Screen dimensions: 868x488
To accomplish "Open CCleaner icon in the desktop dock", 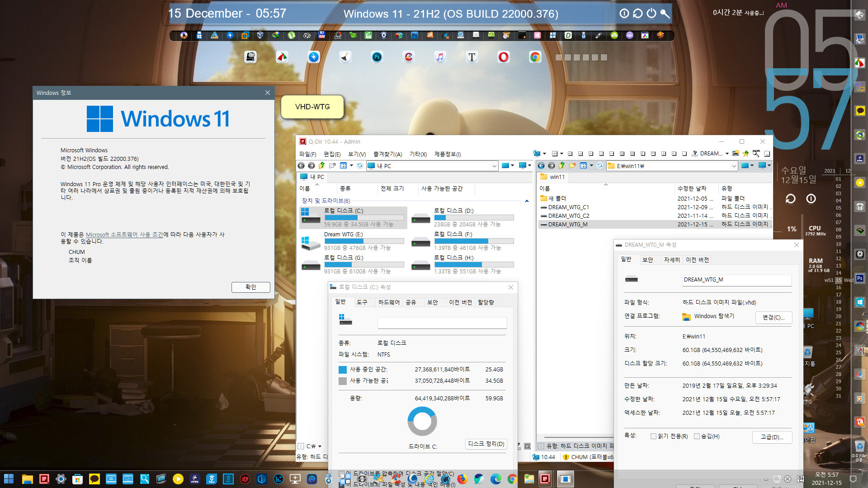I will point(408,57).
